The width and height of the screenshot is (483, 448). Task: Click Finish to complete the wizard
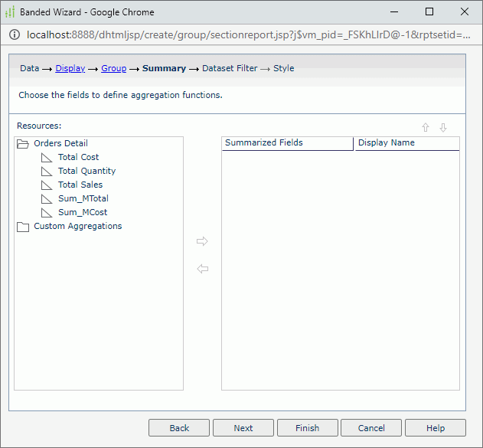coord(307,428)
